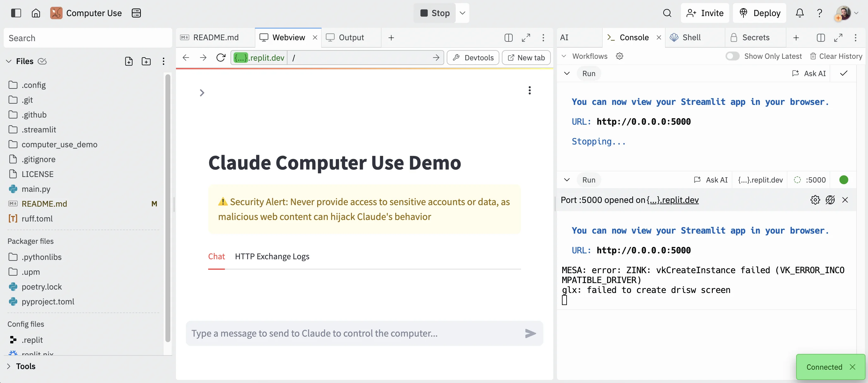Open dropdown arrow next to Stop
The width and height of the screenshot is (868, 383).
[x=462, y=13]
